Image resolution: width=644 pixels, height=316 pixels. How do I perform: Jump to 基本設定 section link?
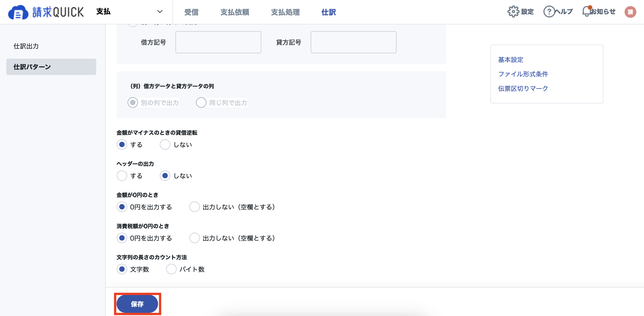pos(511,60)
